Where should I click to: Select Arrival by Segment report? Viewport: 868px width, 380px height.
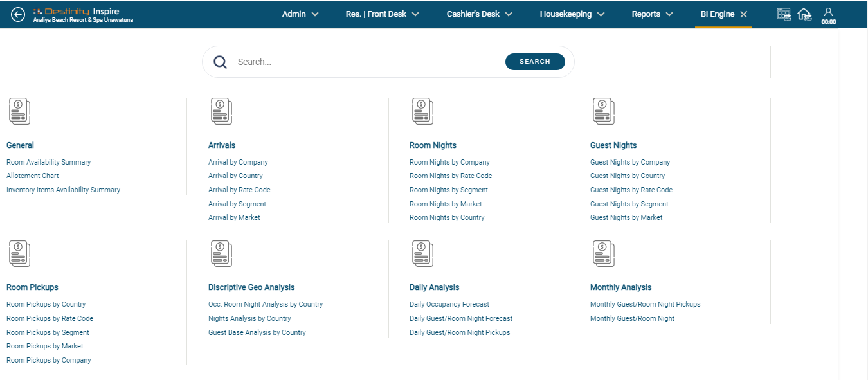pos(237,204)
